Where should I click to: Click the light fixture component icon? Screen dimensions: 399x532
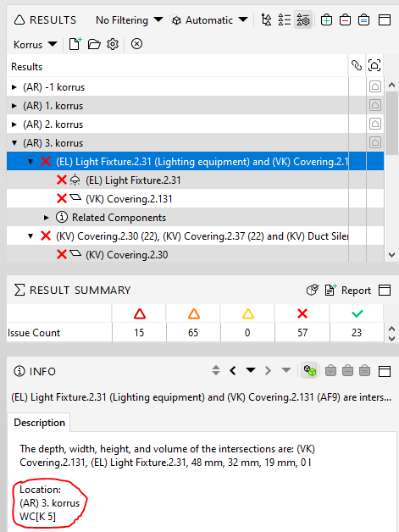coord(75,180)
